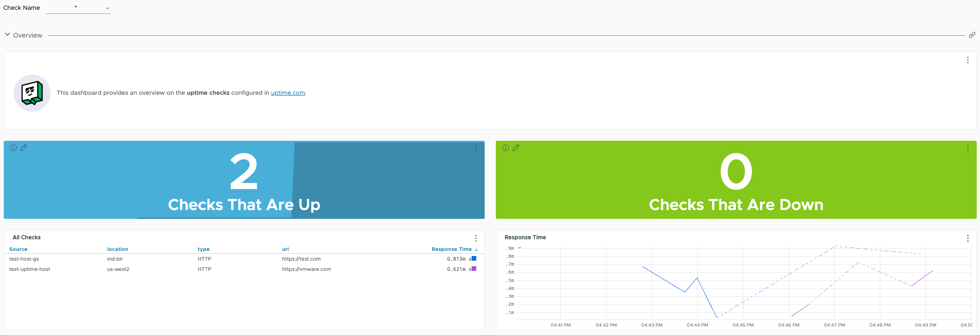Viewport: 980px width, 335px height.
Task: Open kebab menu of Response Time chart
Action: pyautogui.click(x=968, y=238)
